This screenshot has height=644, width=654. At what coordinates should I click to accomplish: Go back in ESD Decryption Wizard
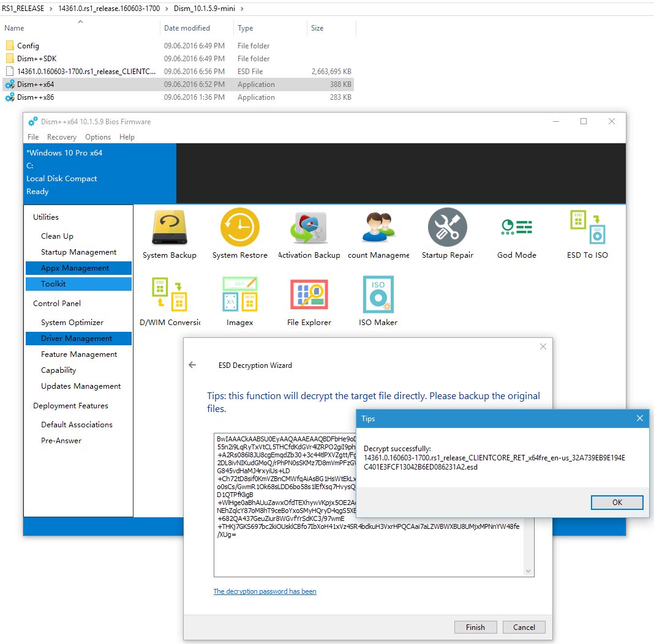click(192, 365)
